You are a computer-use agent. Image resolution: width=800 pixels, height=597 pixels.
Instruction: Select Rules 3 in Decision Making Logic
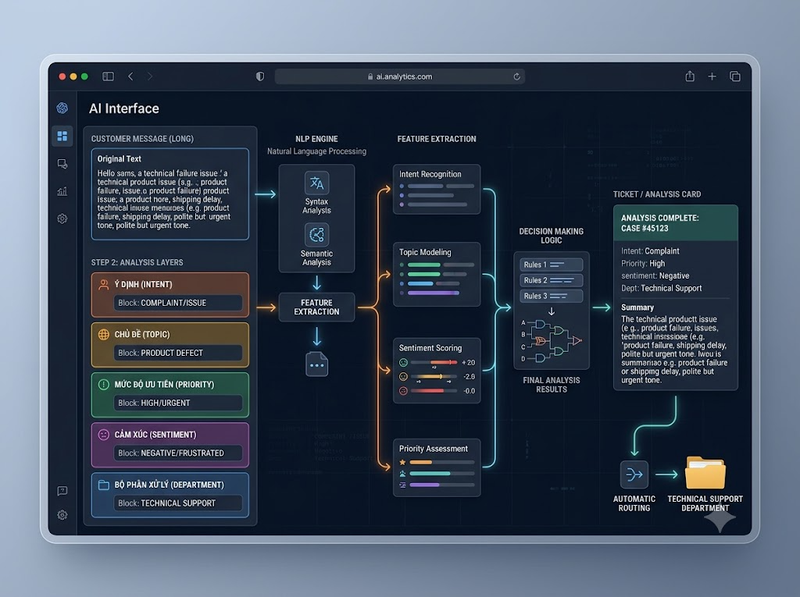551,296
